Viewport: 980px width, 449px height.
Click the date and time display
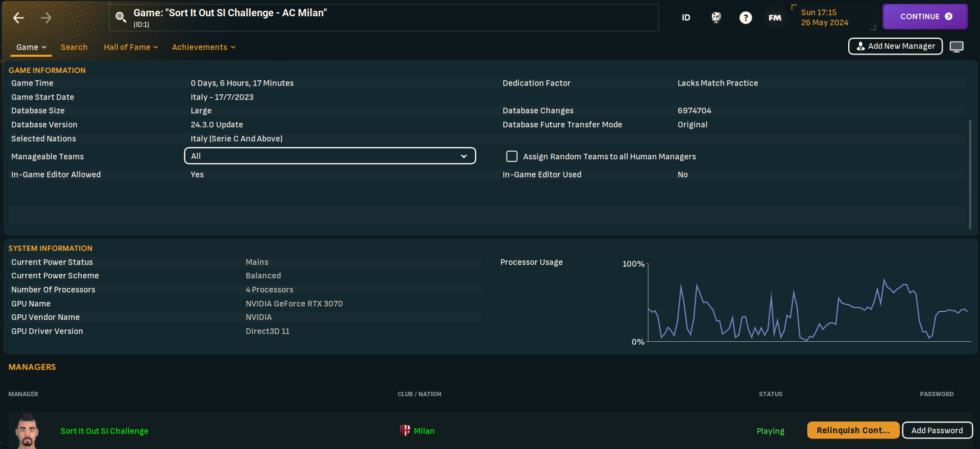pos(825,17)
